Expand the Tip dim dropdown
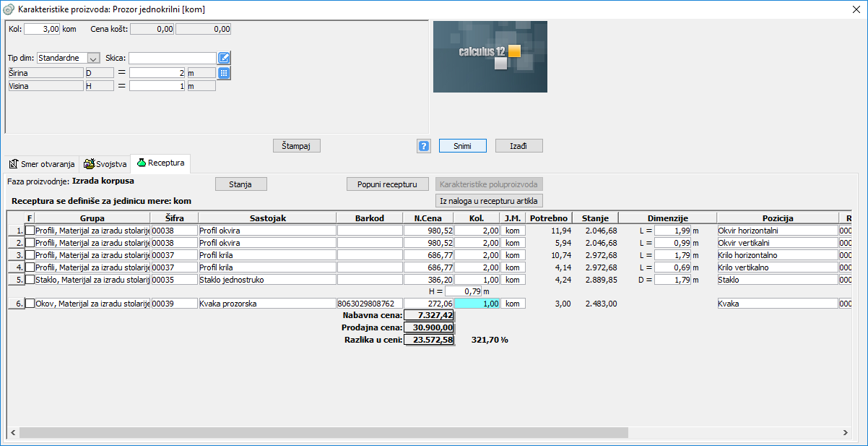Image resolution: width=868 pixels, height=446 pixels. (93, 58)
